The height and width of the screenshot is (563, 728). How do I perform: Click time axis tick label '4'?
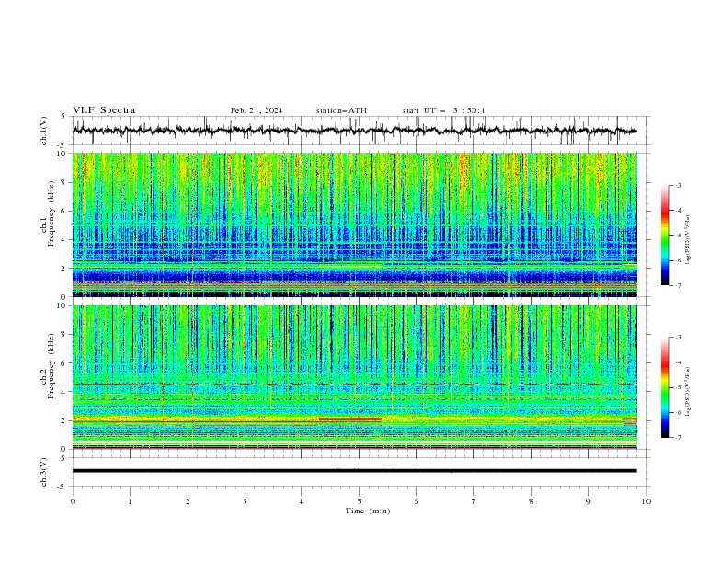(x=301, y=501)
